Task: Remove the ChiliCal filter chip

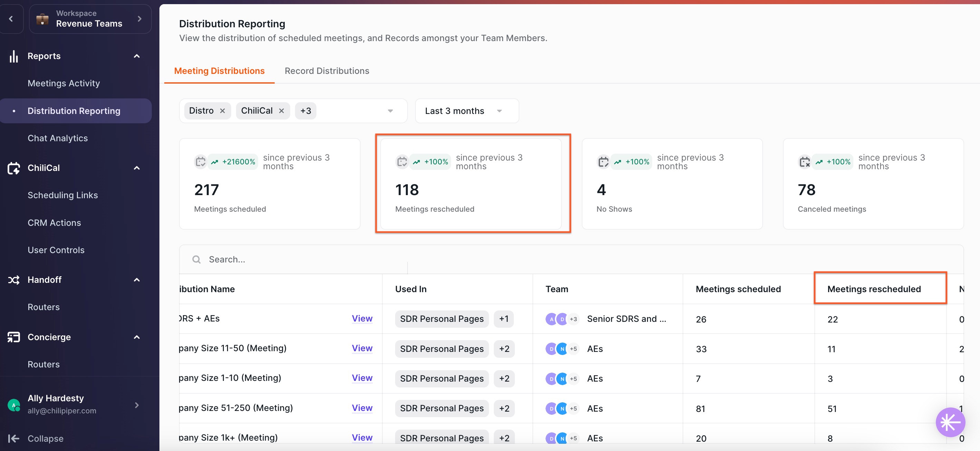Action: (x=282, y=111)
